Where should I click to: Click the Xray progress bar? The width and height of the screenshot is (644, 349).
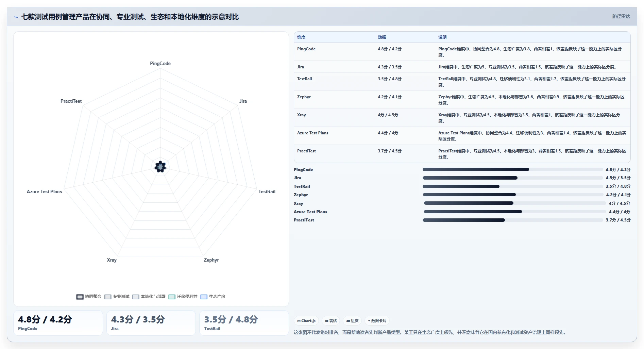coord(515,203)
